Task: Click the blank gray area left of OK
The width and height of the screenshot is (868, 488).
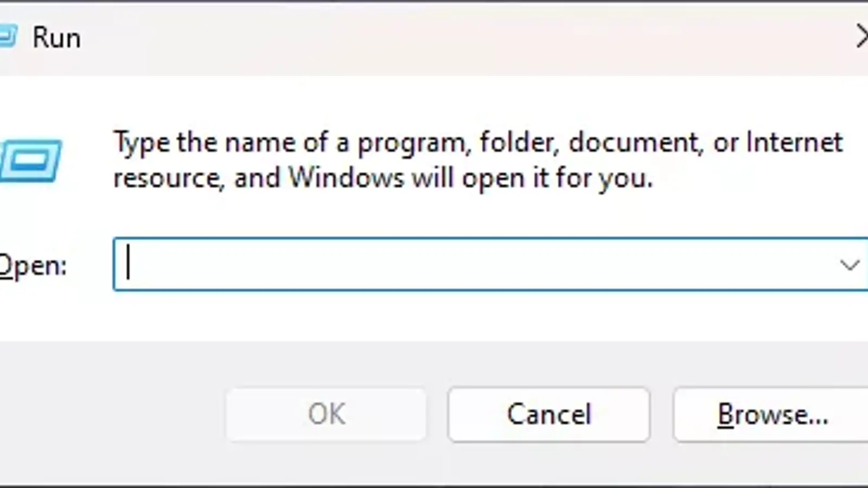Action: (x=108, y=415)
